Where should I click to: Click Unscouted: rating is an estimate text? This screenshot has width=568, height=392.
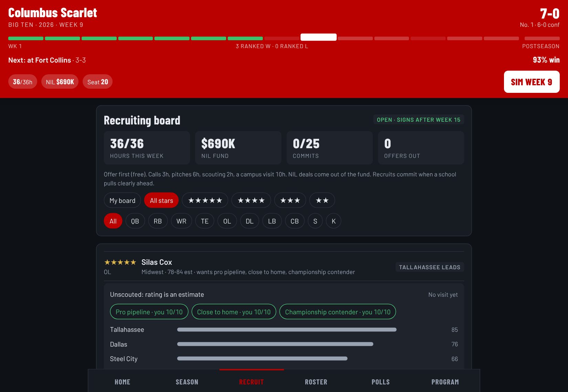point(157,295)
